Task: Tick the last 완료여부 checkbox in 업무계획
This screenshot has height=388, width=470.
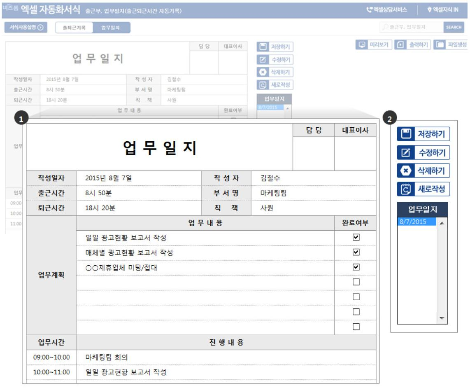Action: pyautogui.click(x=356, y=326)
